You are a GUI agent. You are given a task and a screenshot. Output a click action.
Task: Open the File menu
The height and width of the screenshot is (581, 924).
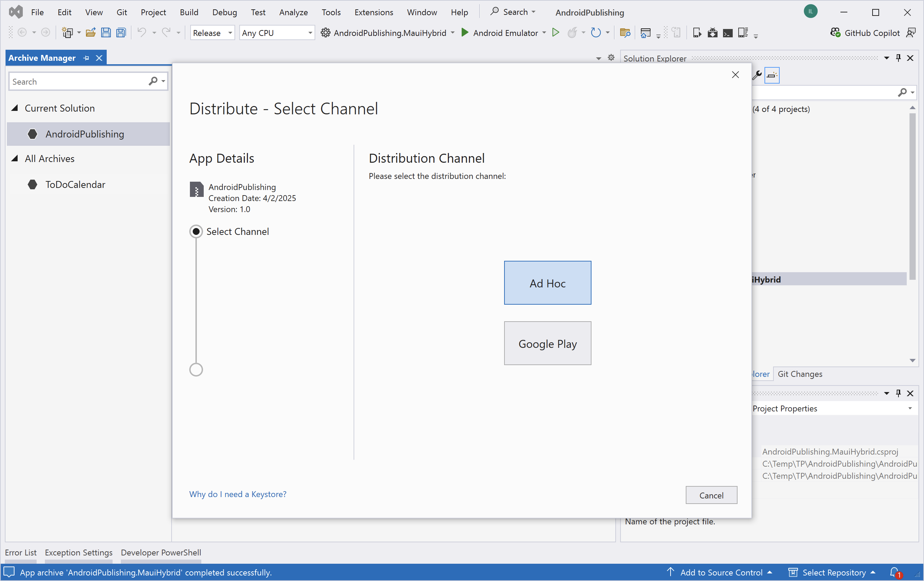(x=37, y=12)
